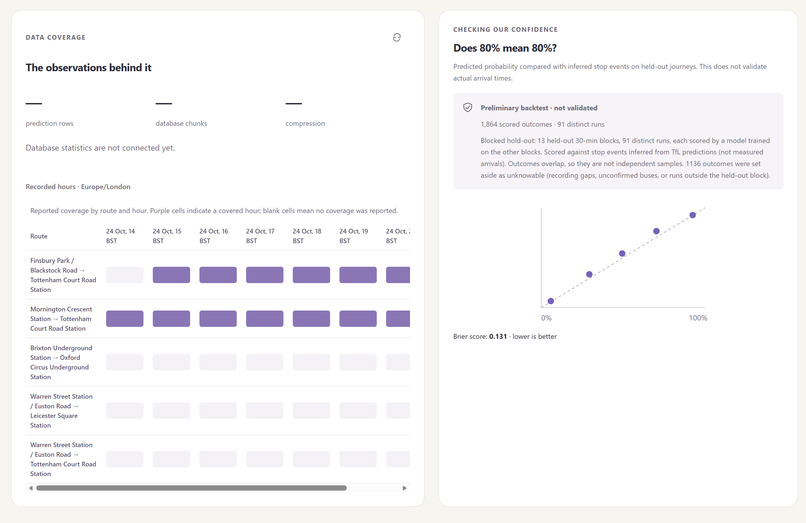Click 'Database statistics are not connected yet.' message
The height and width of the screenshot is (523, 806).
pos(100,148)
